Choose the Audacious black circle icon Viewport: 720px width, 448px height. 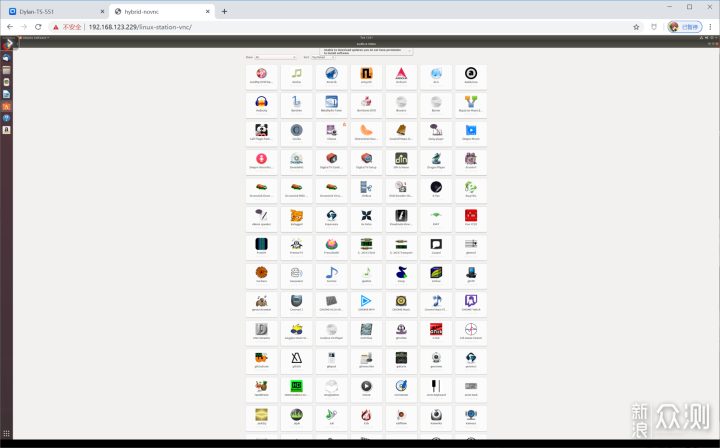[471, 76]
